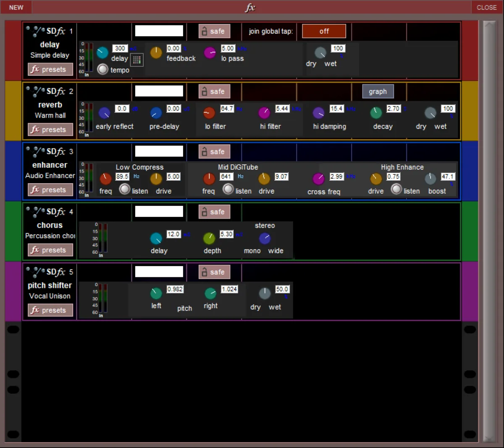Click the Mid DiGiTube drive knob

click(x=264, y=179)
